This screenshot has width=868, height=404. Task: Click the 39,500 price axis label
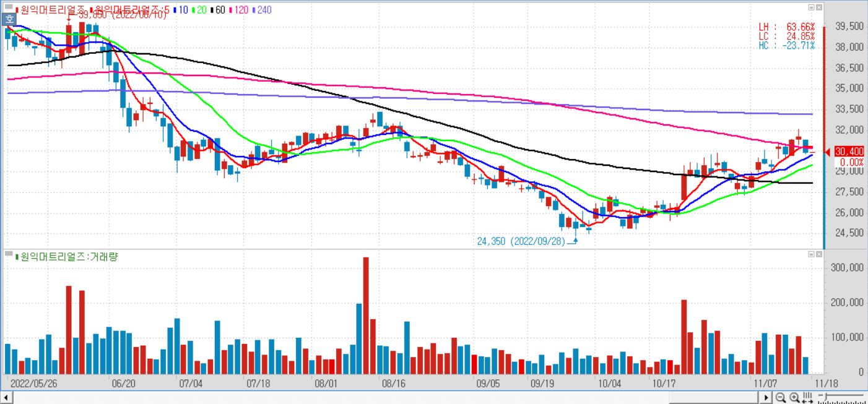coord(849,27)
